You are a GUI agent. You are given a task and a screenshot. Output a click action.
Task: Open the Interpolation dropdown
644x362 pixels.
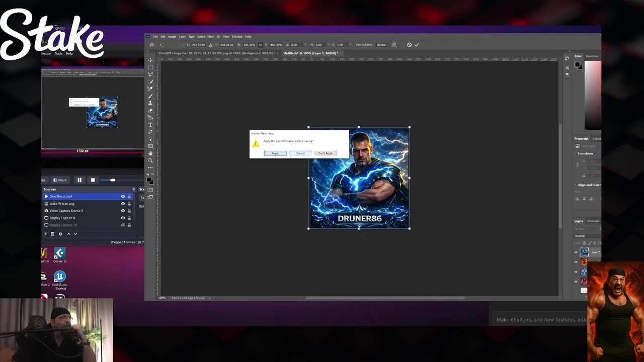click(x=381, y=45)
